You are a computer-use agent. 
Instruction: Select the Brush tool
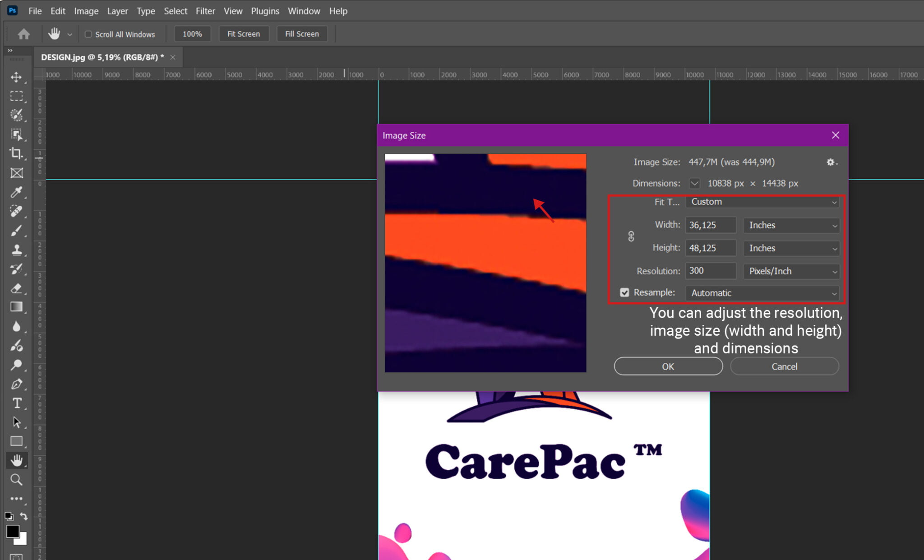click(18, 230)
